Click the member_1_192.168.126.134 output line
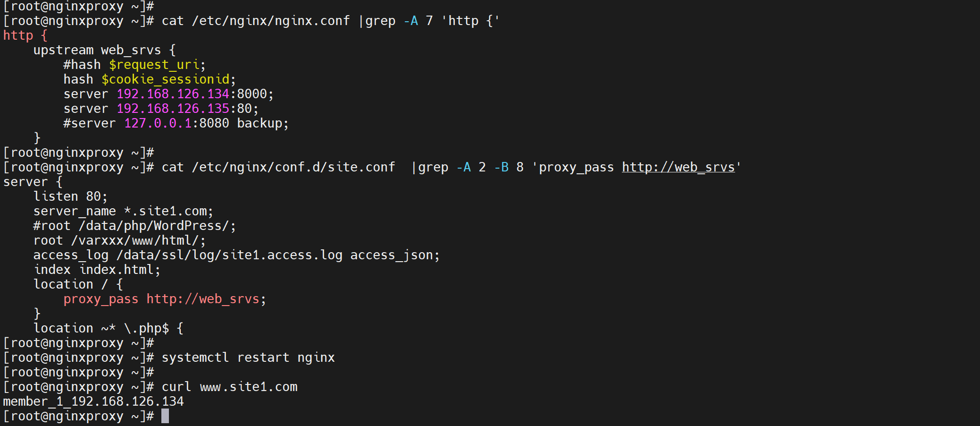980x426 pixels. (x=93, y=401)
